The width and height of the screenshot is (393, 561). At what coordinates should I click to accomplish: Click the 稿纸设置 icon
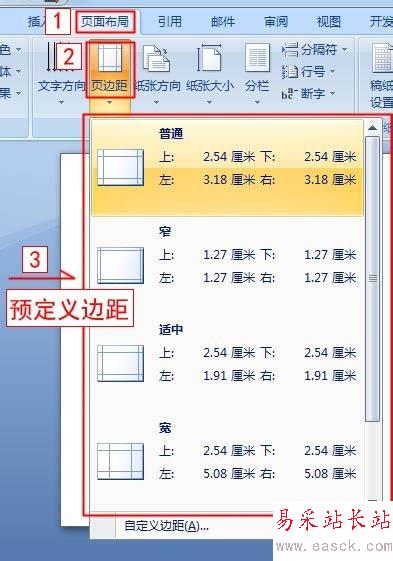(382, 58)
